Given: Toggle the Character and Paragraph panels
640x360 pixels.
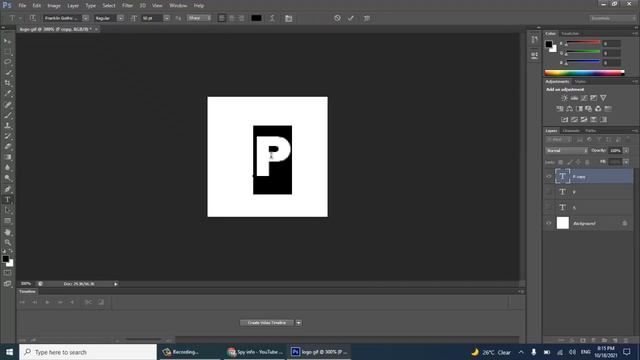Looking at the screenshot, I should pos(289,18).
